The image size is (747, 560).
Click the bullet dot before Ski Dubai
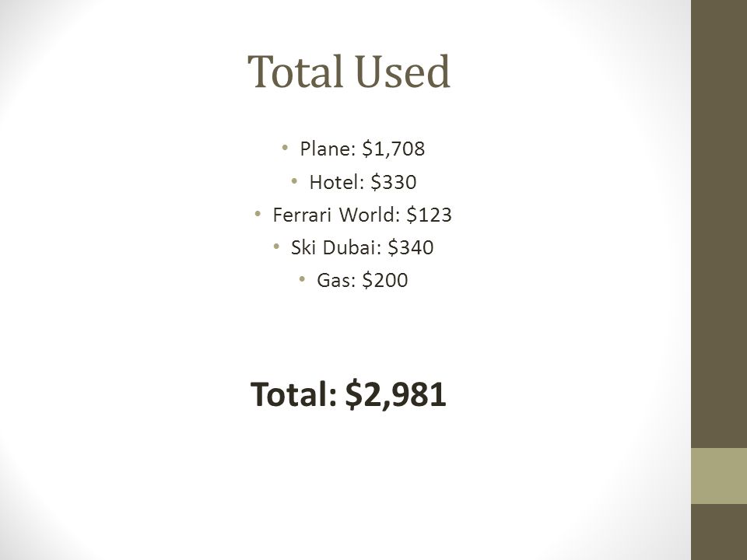click(x=276, y=247)
